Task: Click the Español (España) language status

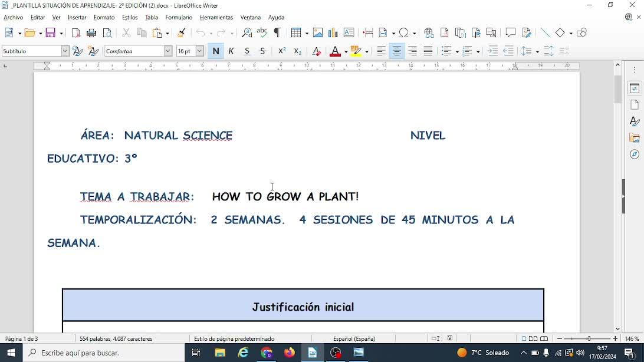Action: (x=354, y=339)
